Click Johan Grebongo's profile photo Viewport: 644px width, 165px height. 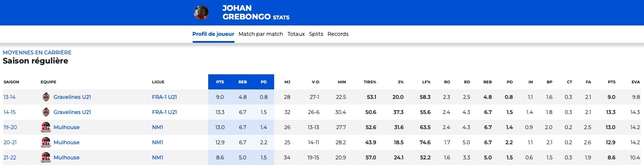point(201,13)
